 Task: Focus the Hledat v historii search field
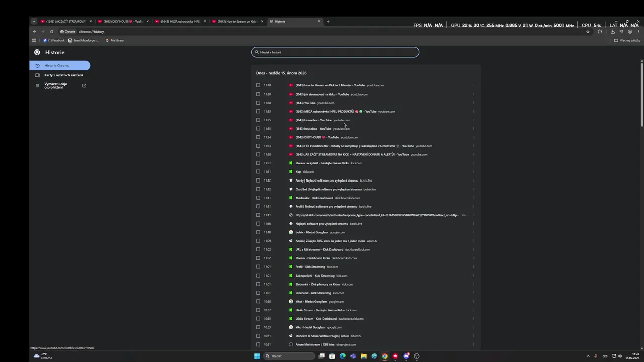pyautogui.click(x=335, y=52)
